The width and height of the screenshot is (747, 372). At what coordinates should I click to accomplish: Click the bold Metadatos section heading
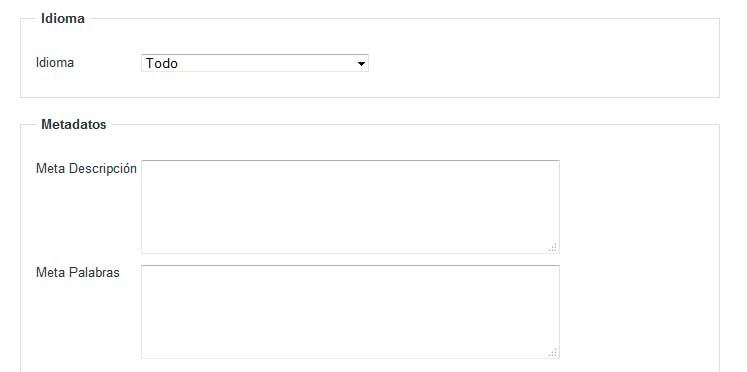(74, 124)
